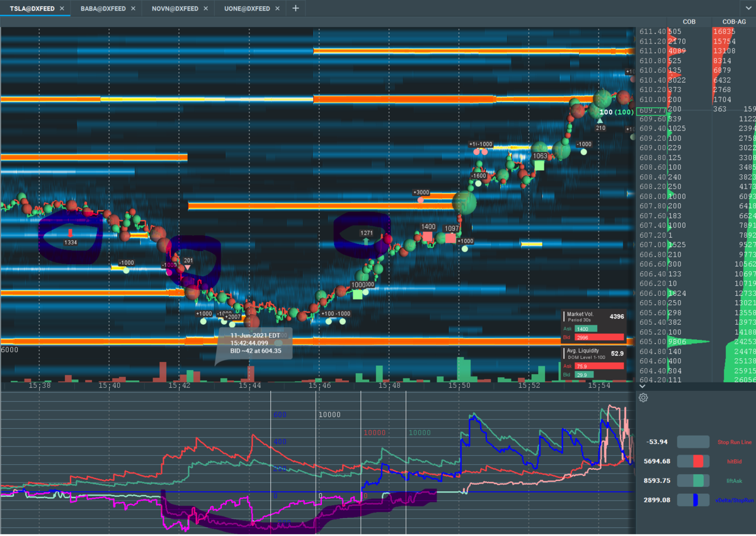Collapse indicator panel with chevron above gear
Image resolution: width=756 pixels, height=536 pixels.
click(x=642, y=387)
